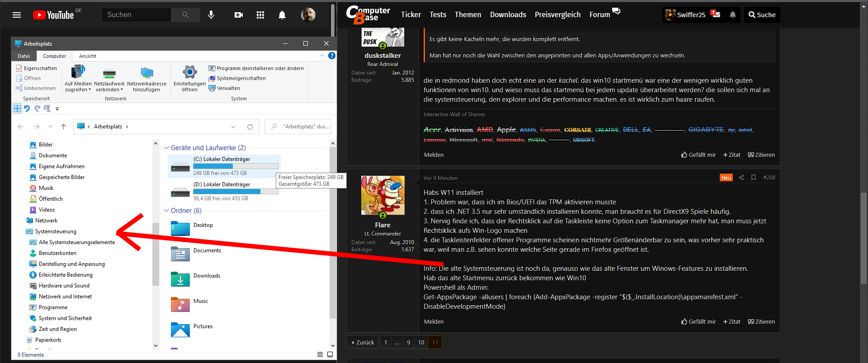Open YouTube create video icon
The height and width of the screenshot is (363, 868).
(239, 15)
